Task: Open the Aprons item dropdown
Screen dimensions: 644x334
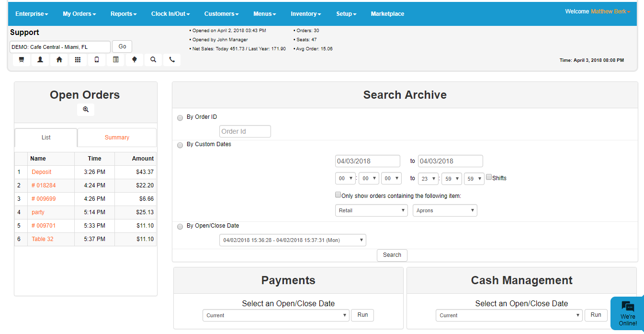Action: click(445, 210)
